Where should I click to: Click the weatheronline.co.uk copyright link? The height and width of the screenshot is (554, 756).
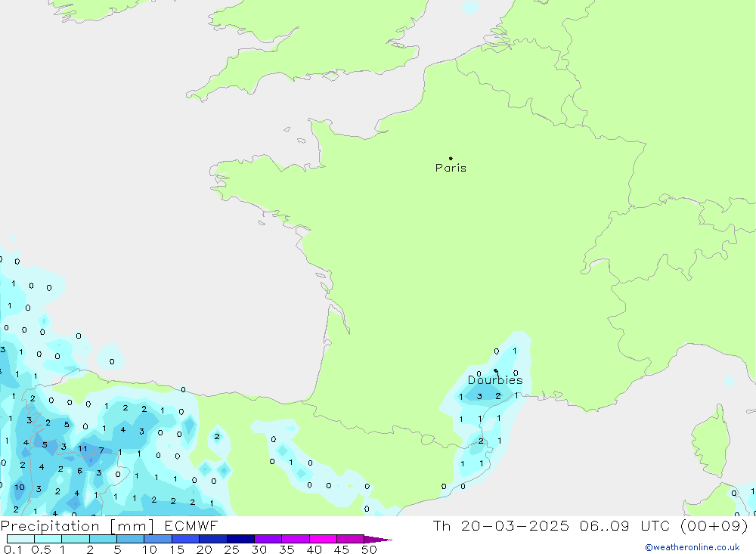(x=692, y=547)
